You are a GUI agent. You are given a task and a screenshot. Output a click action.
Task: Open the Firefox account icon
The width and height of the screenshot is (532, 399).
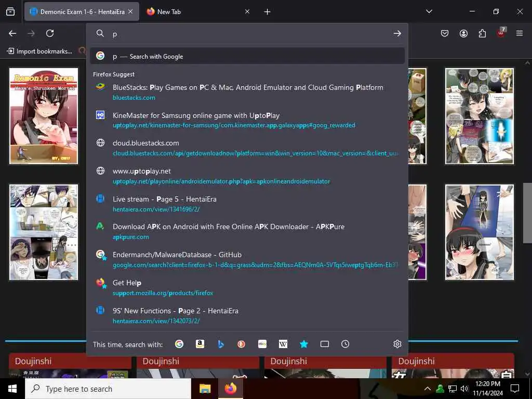(463, 33)
